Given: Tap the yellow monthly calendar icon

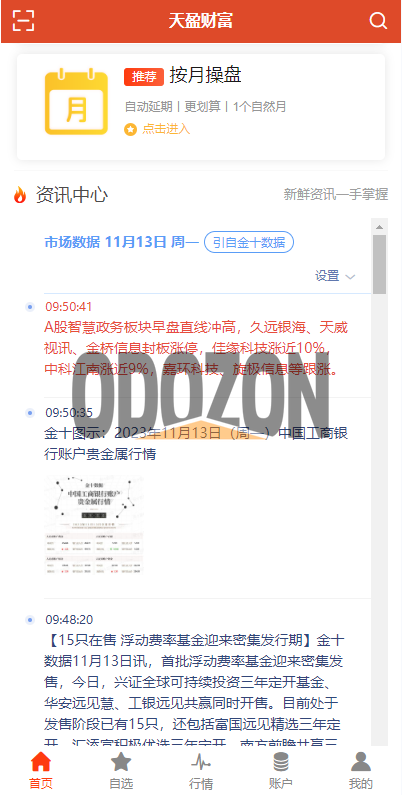Looking at the screenshot, I should tap(76, 102).
